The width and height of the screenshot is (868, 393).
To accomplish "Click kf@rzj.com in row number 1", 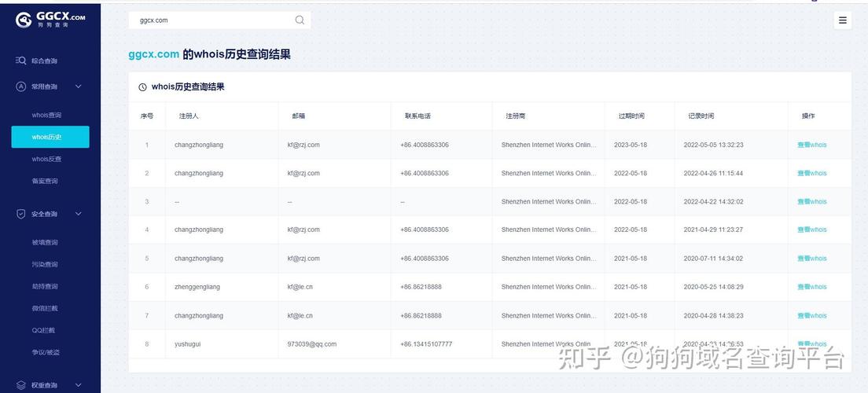I will click(x=303, y=145).
